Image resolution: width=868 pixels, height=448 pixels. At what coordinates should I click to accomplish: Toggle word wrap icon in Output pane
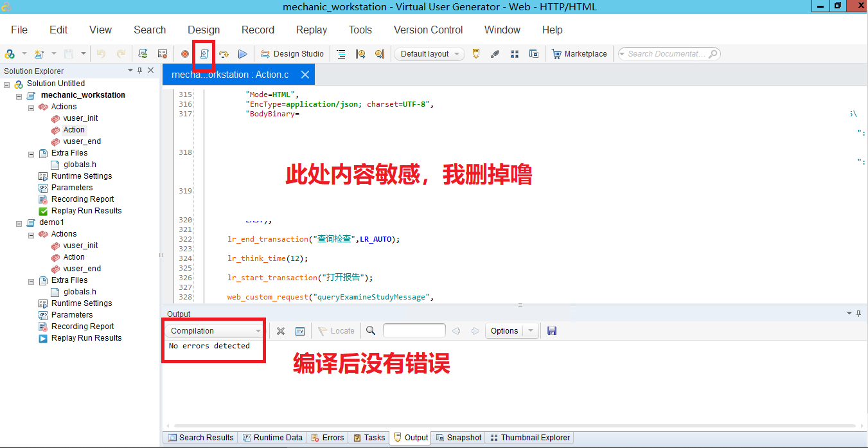[x=300, y=331]
